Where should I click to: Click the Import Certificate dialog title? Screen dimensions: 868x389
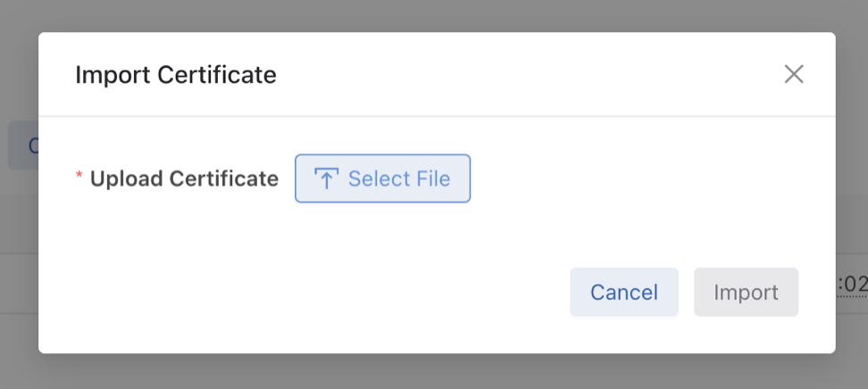tap(176, 75)
